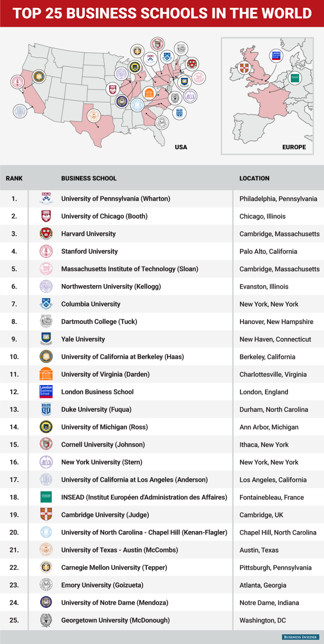Click the Cambridge University crest in rank 19 row
Image resolution: width=324 pixels, height=644 pixels.
46,515
